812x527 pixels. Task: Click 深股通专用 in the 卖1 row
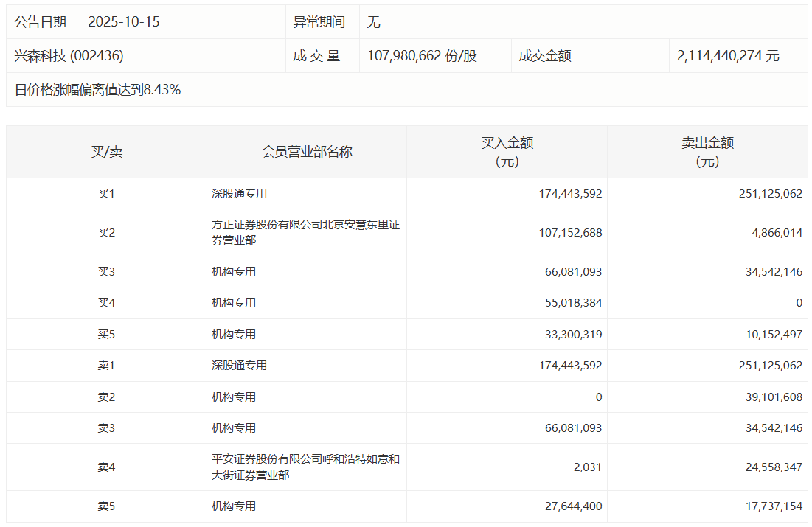239,366
